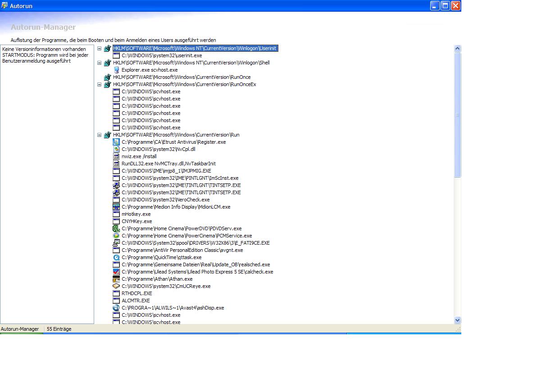The width and height of the screenshot is (546, 392).
Task: Click the Ulead Photo Express calcheck.exe icon
Action: [x=116, y=272]
